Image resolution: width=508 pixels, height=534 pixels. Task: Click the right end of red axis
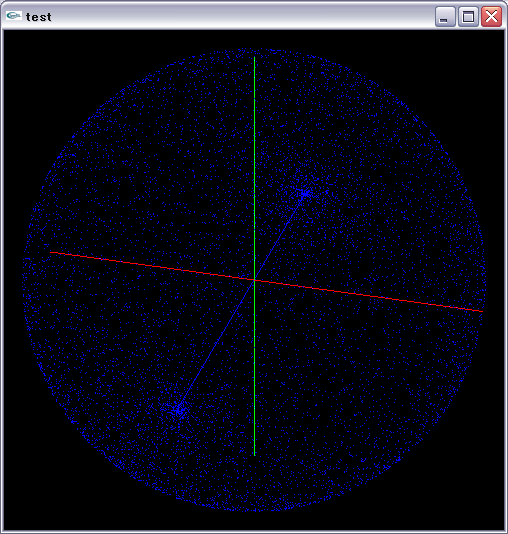pyautogui.click(x=482, y=311)
